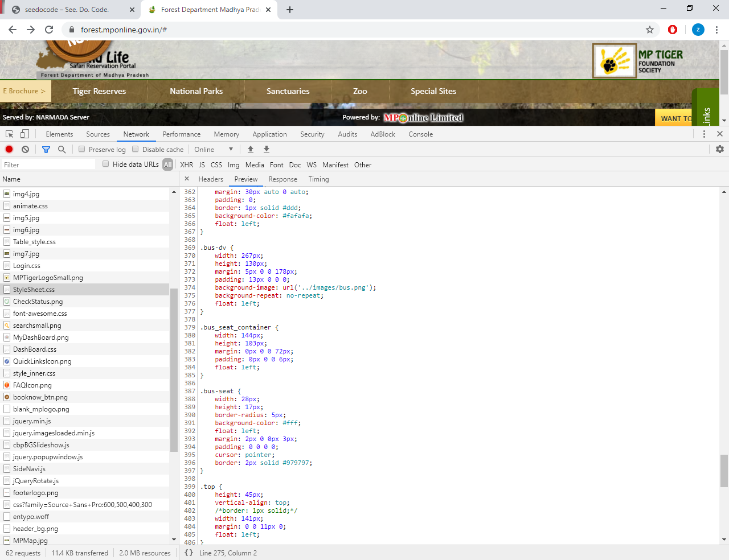Switch to the Sources panel
Screen dimensions: 729x560
pyautogui.click(x=98, y=134)
